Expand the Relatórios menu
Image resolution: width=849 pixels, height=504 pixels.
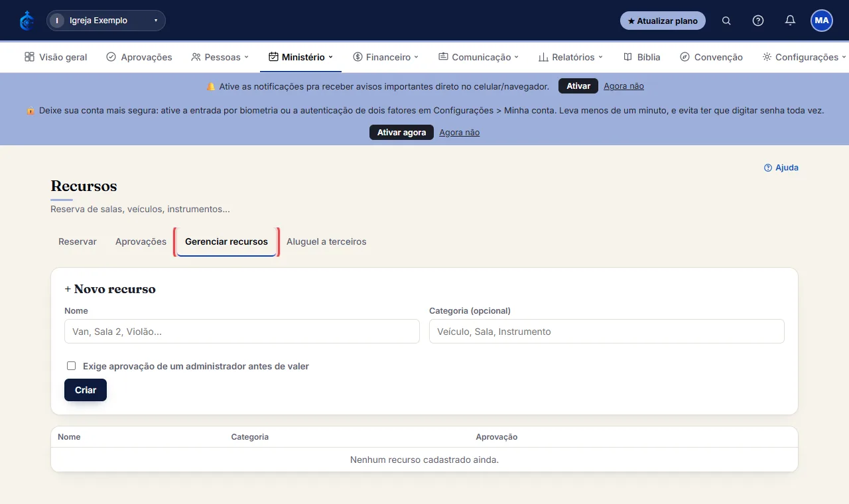(570, 57)
